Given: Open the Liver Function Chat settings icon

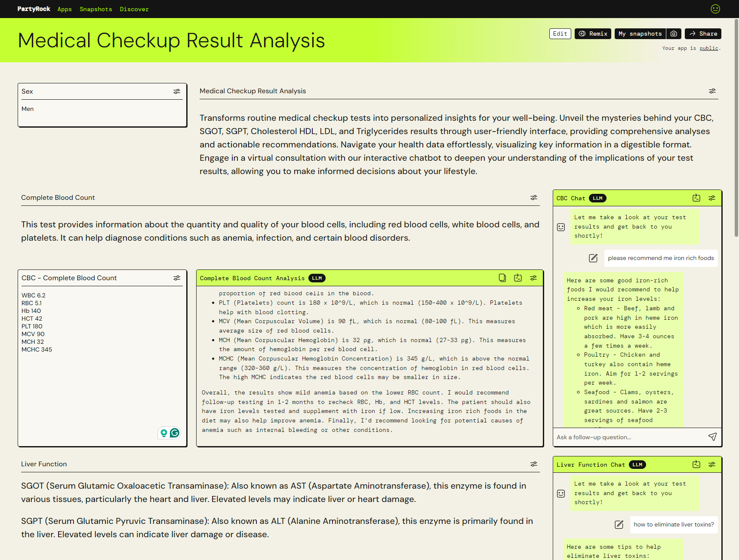Looking at the screenshot, I should 711,465.
